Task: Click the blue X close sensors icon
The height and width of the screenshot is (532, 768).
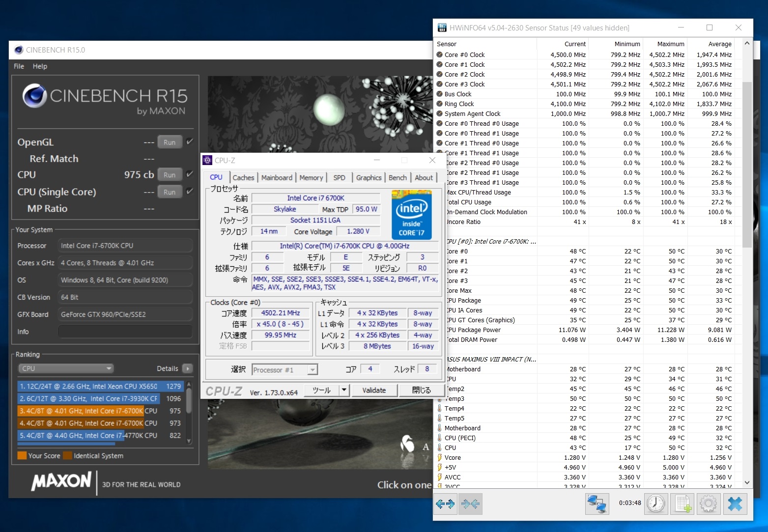Action: 735,504
